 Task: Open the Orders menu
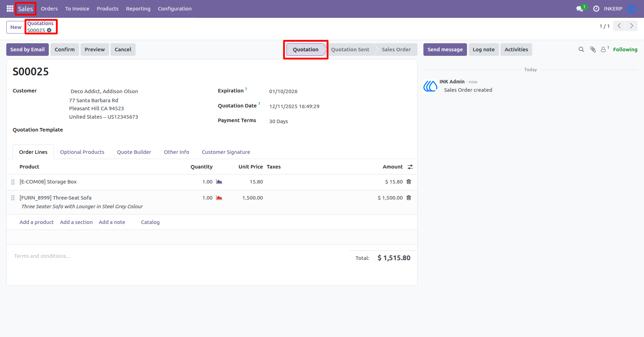pyautogui.click(x=49, y=9)
